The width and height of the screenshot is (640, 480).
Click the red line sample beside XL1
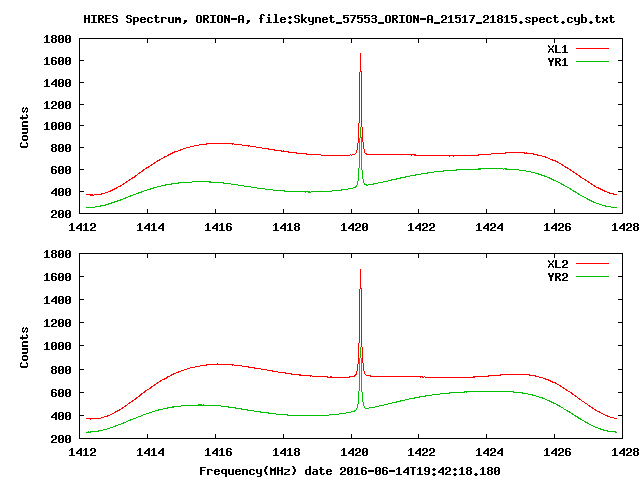tap(592, 49)
